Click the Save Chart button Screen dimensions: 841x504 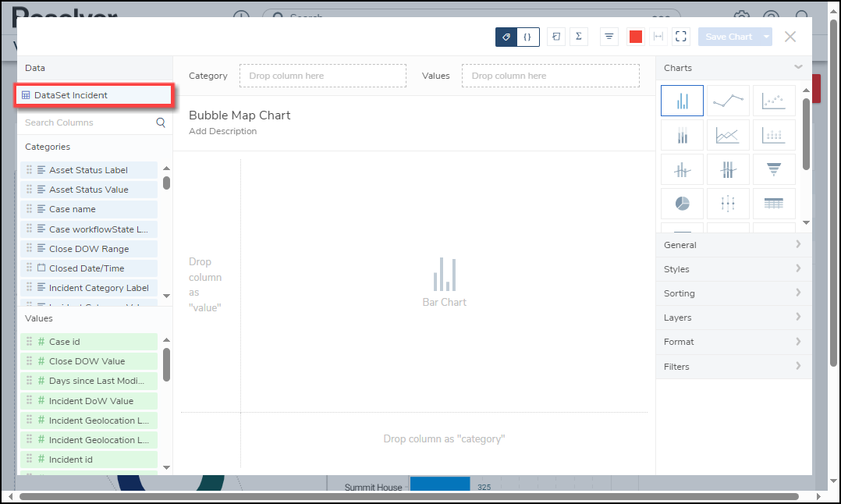point(729,37)
